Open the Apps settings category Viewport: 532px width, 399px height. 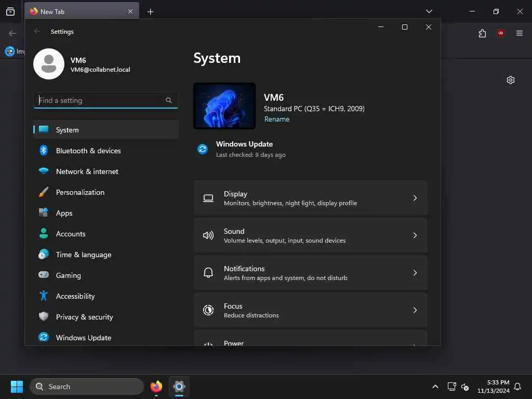tap(106, 213)
